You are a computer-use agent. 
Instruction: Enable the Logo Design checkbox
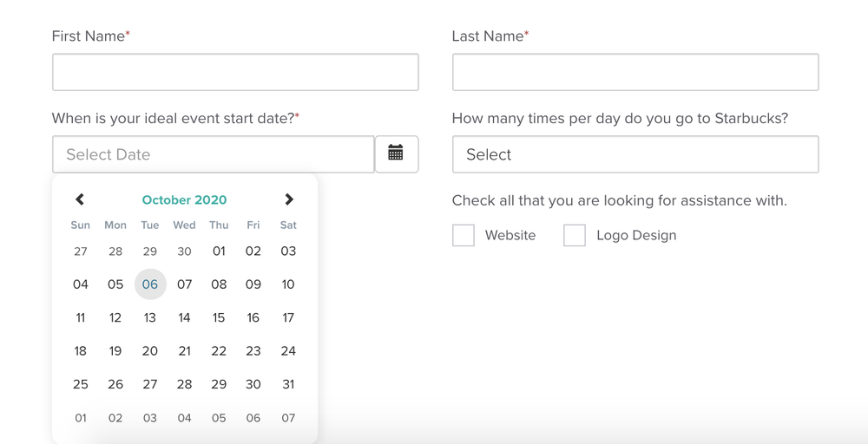(575, 235)
